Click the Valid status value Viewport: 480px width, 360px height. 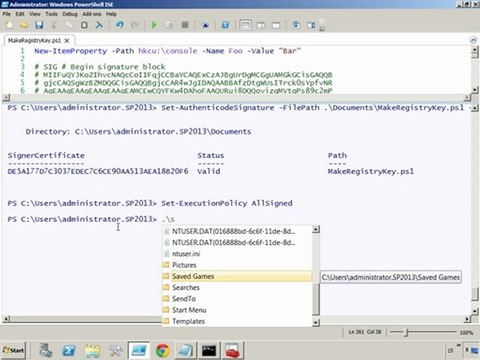(x=209, y=171)
